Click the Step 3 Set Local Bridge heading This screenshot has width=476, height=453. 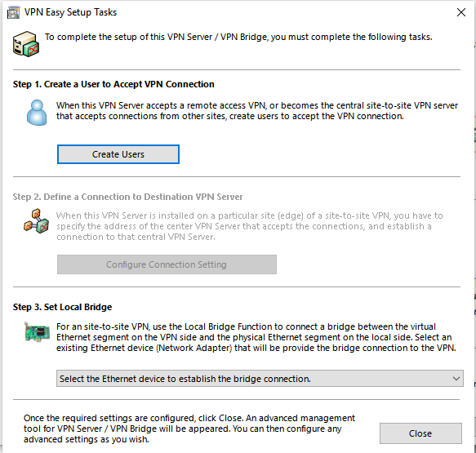point(62,307)
